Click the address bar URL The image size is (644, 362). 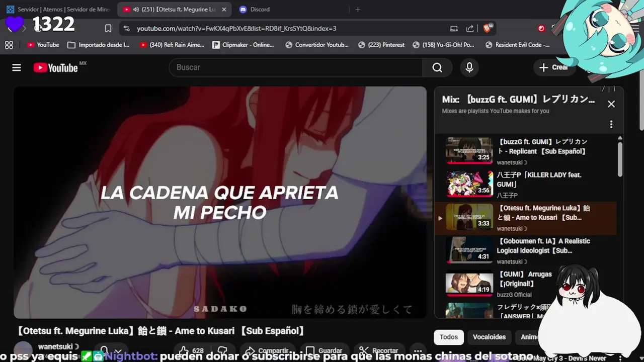click(x=236, y=29)
